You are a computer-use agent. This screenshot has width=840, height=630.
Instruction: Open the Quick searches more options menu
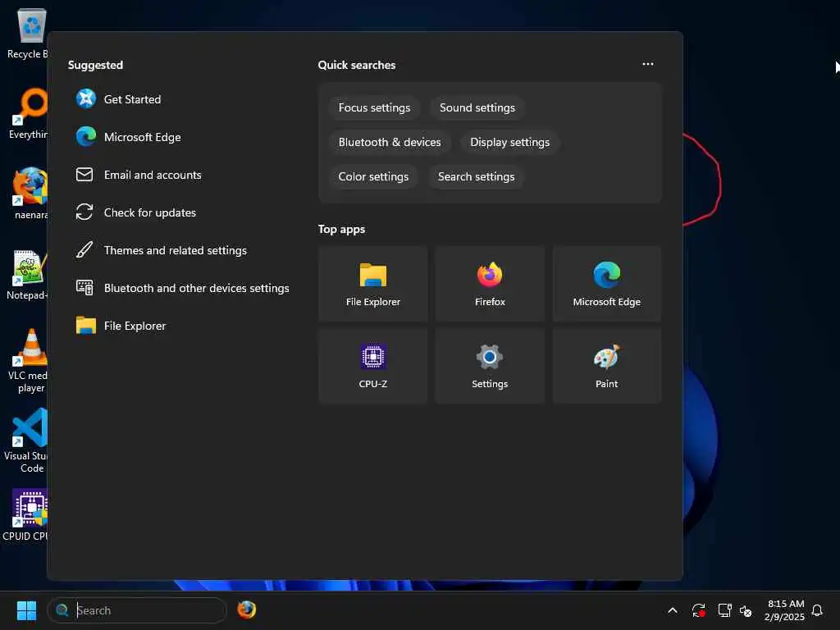click(x=648, y=64)
